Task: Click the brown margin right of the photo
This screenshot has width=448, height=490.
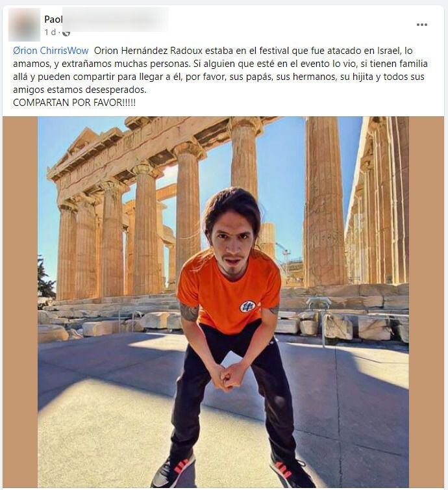Action: (x=427, y=302)
